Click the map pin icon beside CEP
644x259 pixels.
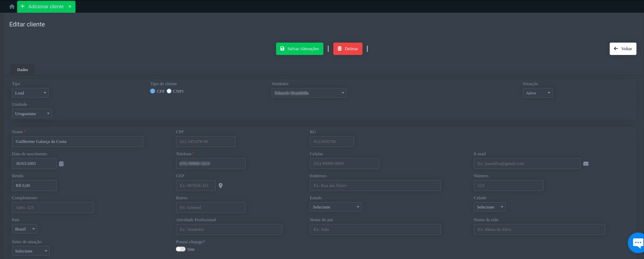(x=220, y=186)
